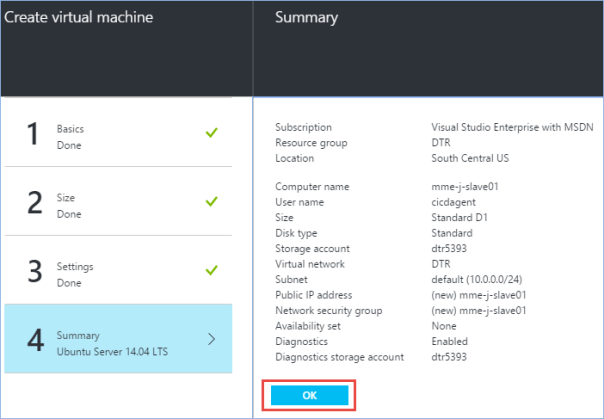Click the large step number 3
Image resolution: width=604 pixels, height=419 pixels.
(x=33, y=273)
